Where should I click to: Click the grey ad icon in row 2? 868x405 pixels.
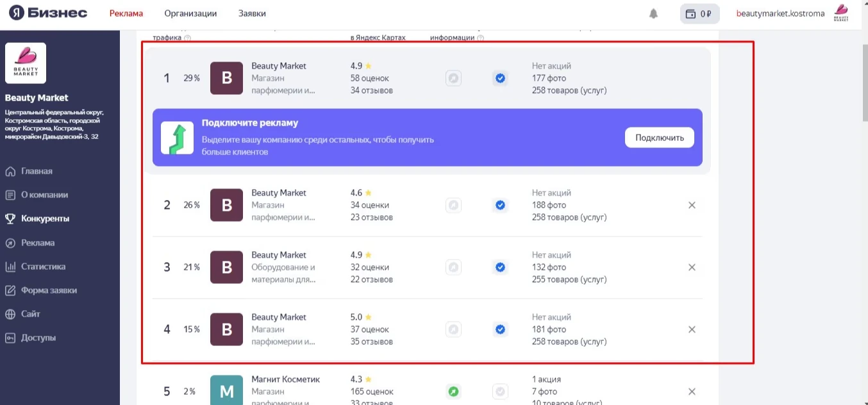click(x=454, y=205)
